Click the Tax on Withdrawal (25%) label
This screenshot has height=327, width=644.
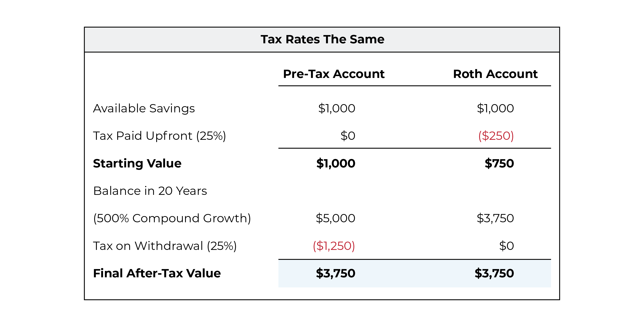click(165, 246)
